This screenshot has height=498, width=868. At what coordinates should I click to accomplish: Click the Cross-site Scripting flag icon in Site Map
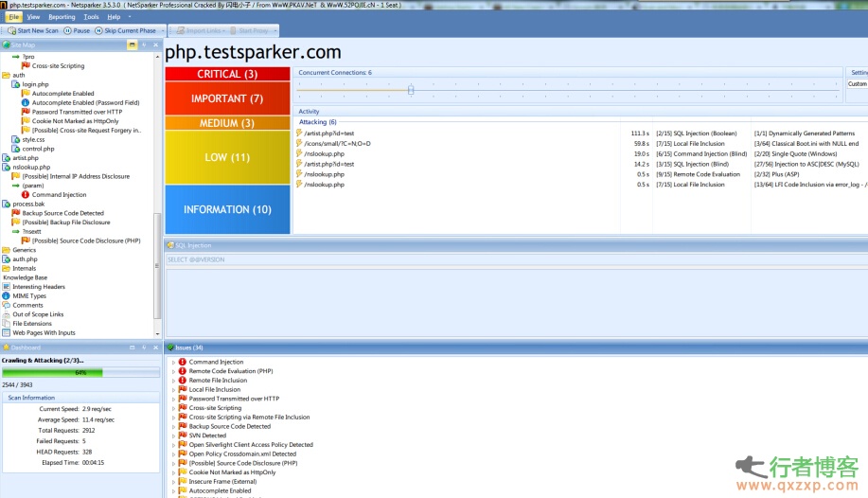[26, 65]
